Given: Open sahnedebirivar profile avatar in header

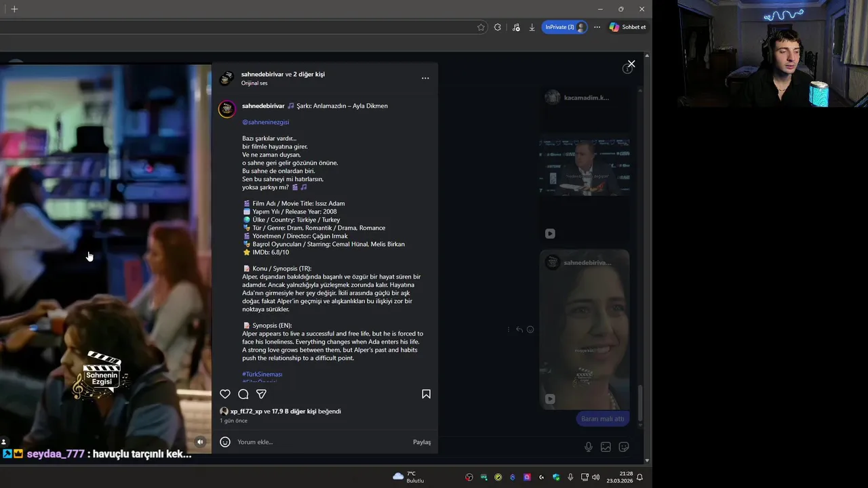Looking at the screenshot, I should pyautogui.click(x=226, y=78).
